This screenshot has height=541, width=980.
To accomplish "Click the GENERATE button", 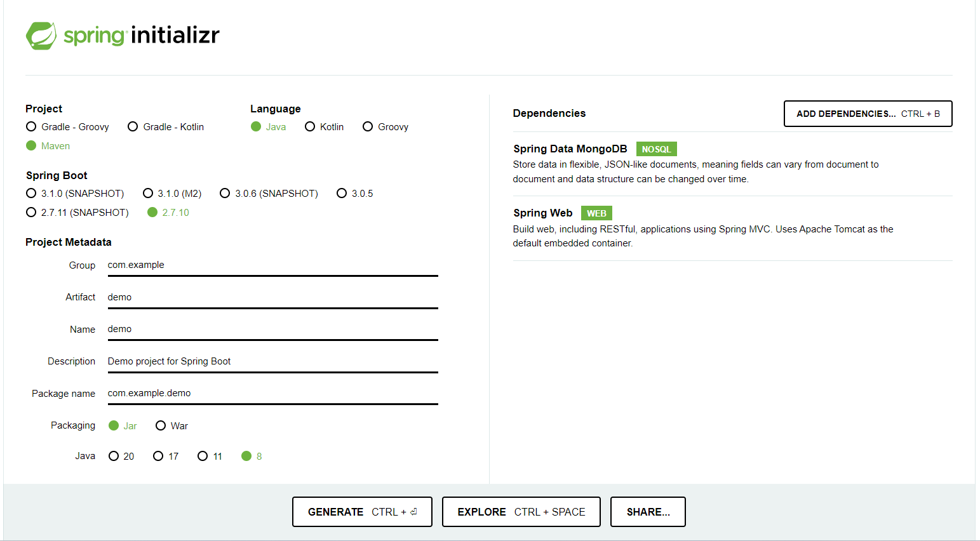I will click(362, 512).
